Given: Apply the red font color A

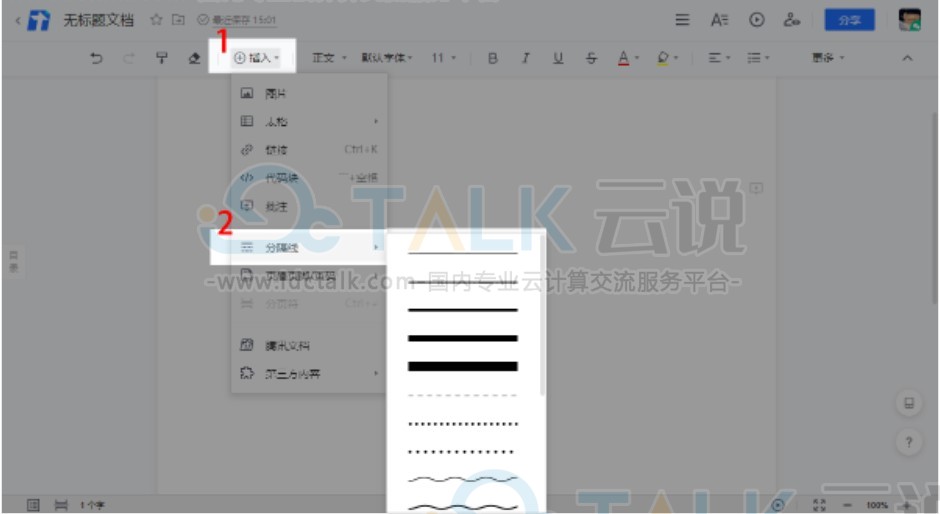Looking at the screenshot, I should (x=623, y=58).
